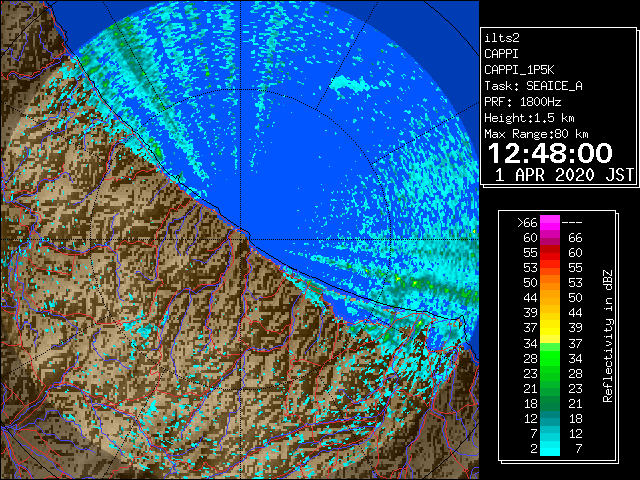Select the 'CAPPI_1P5K' product text

coord(519,70)
